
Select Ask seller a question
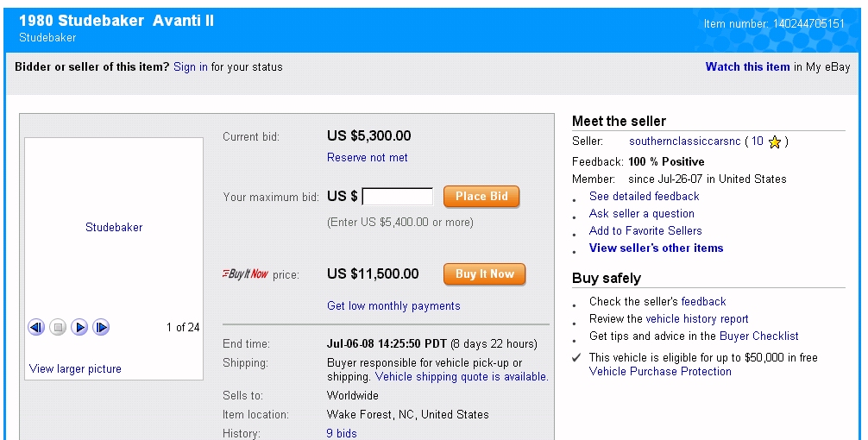[x=641, y=214]
